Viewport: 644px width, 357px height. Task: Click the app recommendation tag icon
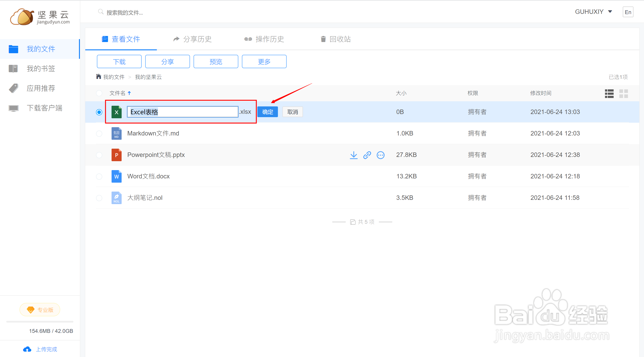pyautogui.click(x=13, y=88)
